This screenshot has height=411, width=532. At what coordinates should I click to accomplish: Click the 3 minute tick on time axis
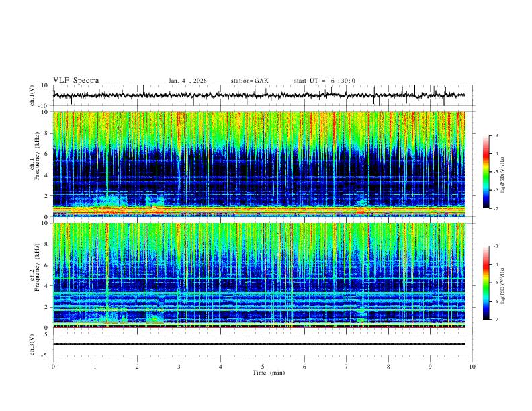coord(179,367)
